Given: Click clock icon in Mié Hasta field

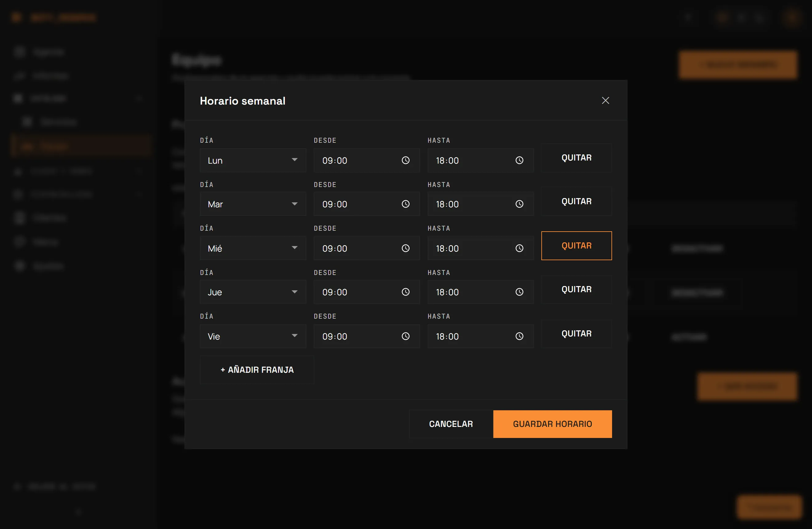Looking at the screenshot, I should pos(519,248).
